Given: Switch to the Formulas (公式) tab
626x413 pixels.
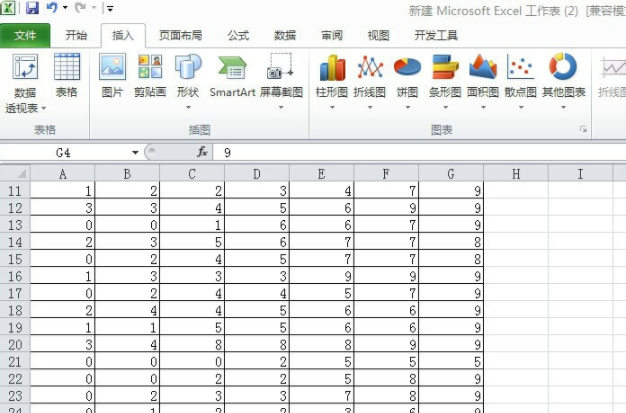Looking at the screenshot, I should click(x=238, y=36).
